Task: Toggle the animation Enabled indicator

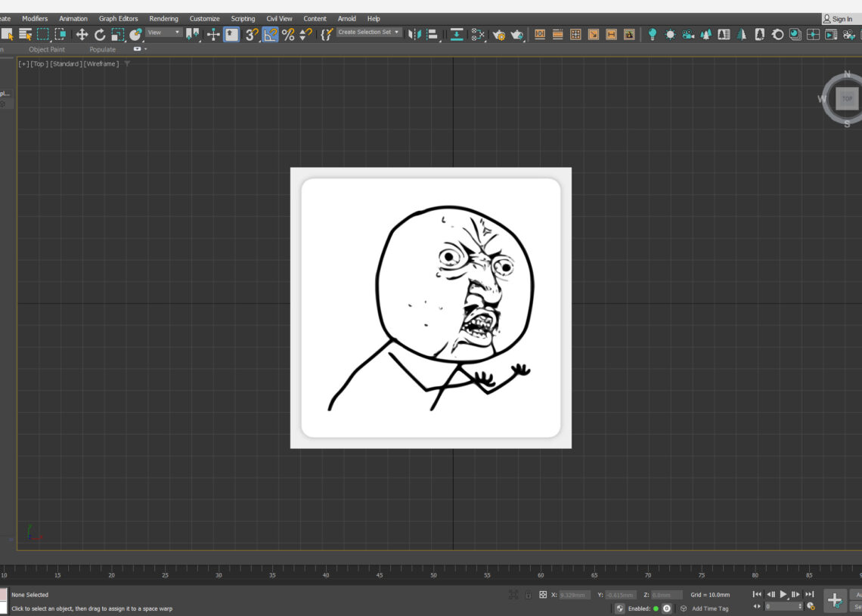Action: 657,608
